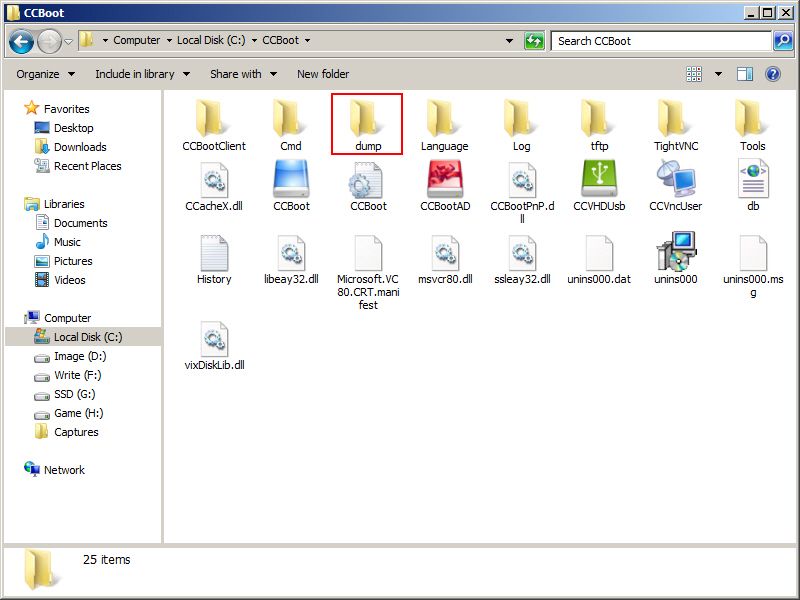The image size is (800, 600).
Task: Select the CCBootAD application icon
Action: (x=445, y=187)
